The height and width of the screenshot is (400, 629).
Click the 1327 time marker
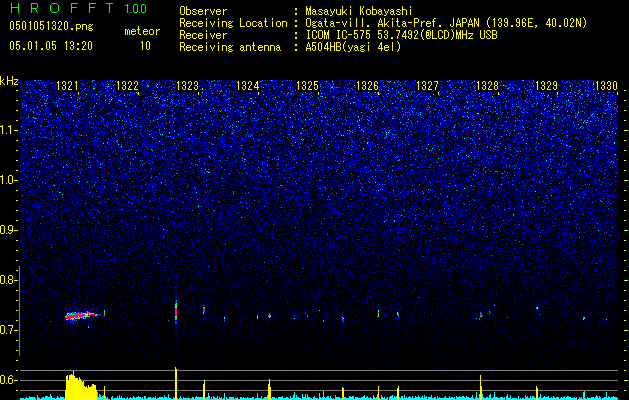tap(427, 86)
